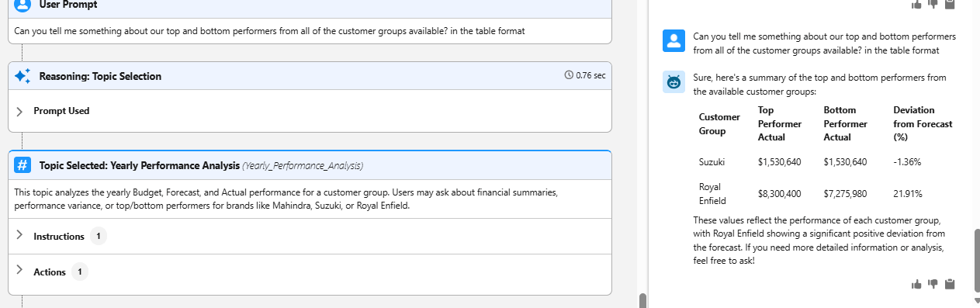Click the Reasoning sparkle icon

click(23, 76)
